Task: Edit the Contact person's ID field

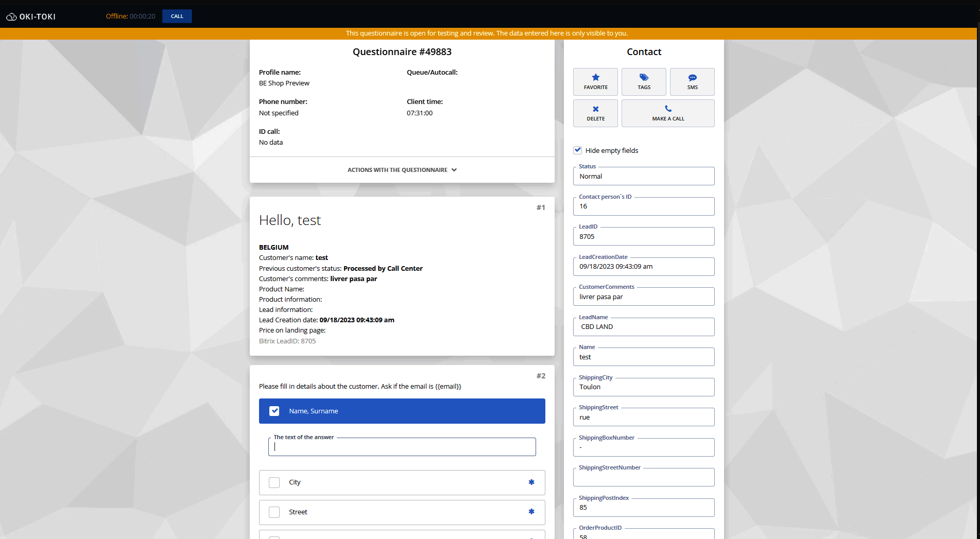Action: click(x=644, y=206)
